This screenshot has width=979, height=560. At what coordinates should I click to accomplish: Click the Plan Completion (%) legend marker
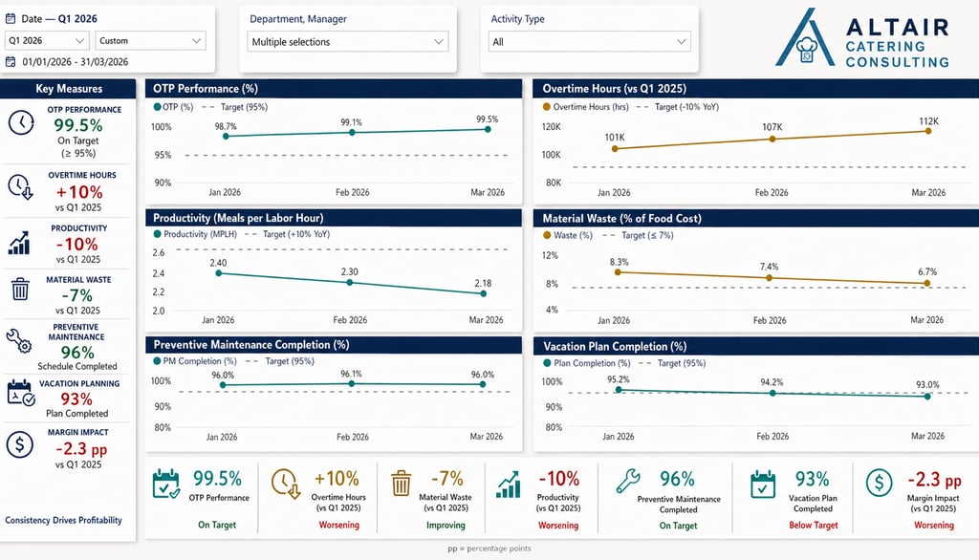point(547,363)
